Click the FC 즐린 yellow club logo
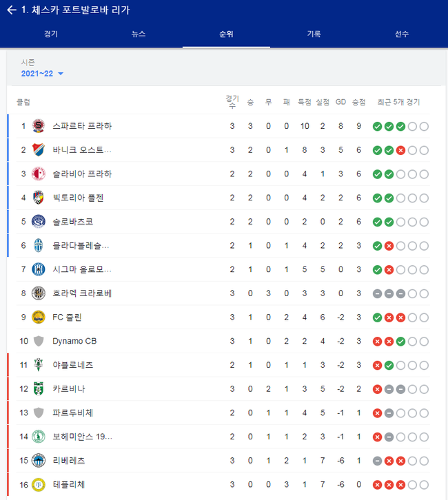This screenshot has height=500, width=448. pyautogui.click(x=39, y=317)
